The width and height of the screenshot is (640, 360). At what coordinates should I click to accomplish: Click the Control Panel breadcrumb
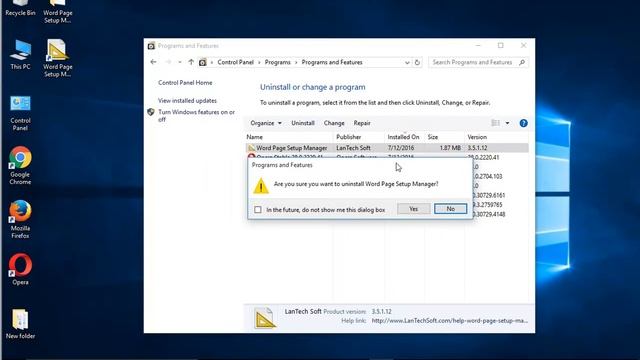click(x=236, y=62)
